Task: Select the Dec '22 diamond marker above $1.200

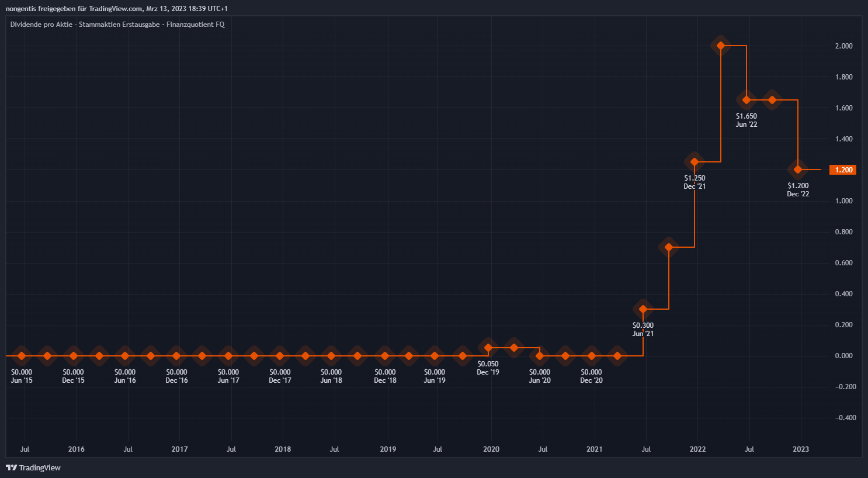Action: (x=798, y=169)
